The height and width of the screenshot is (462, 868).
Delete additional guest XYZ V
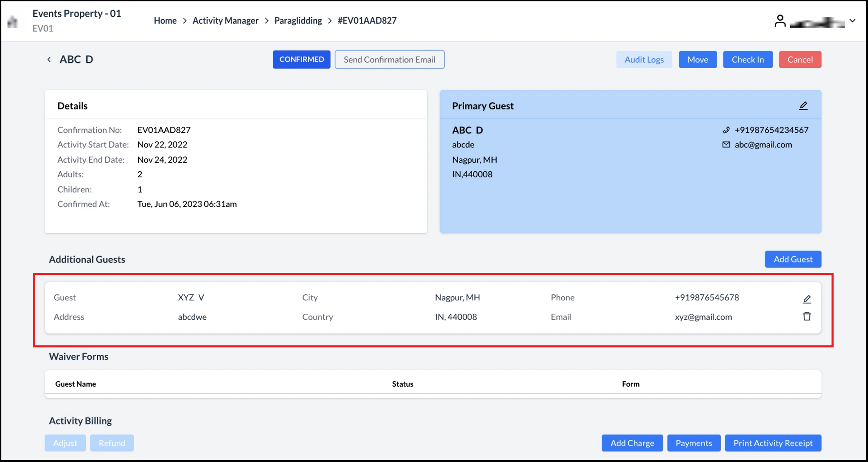[807, 316]
